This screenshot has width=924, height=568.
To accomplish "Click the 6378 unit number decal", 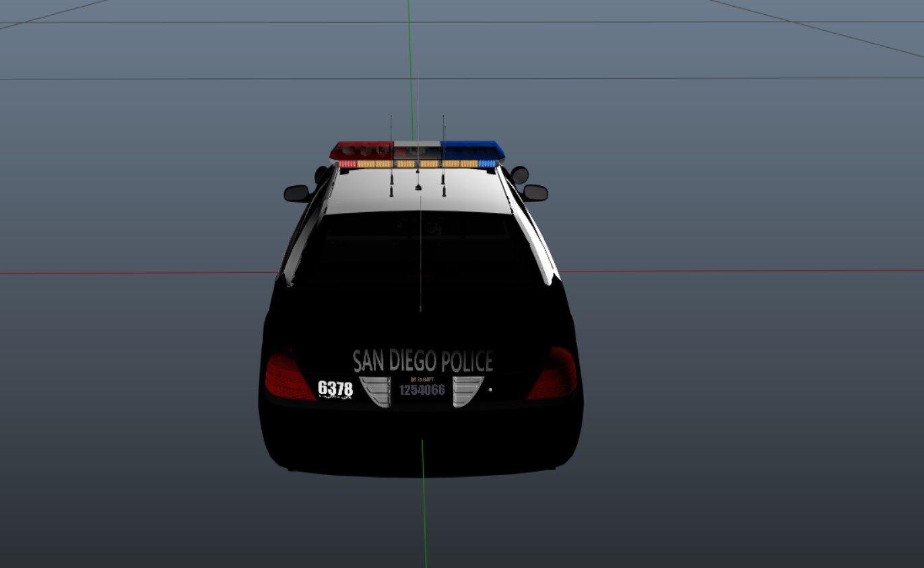I will click(335, 389).
